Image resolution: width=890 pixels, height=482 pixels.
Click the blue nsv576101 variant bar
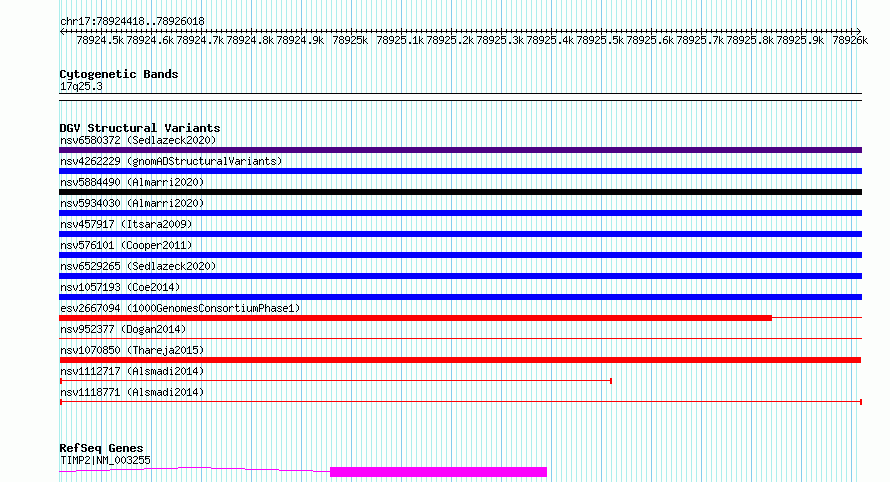click(x=460, y=255)
